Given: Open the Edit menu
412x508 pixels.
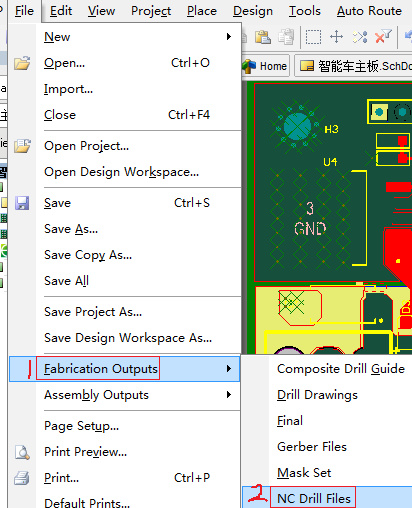Looking at the screenshot, I should click(x=61, y=11).
